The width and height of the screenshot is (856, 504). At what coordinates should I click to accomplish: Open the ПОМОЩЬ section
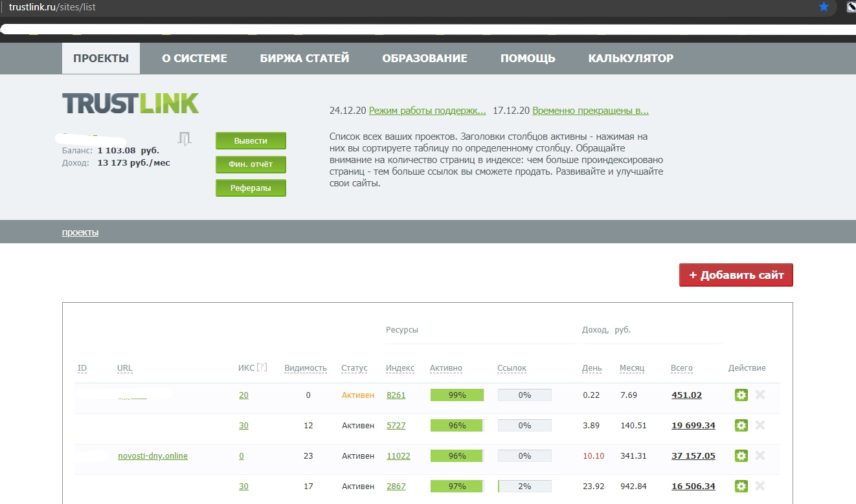click(528, 58)
